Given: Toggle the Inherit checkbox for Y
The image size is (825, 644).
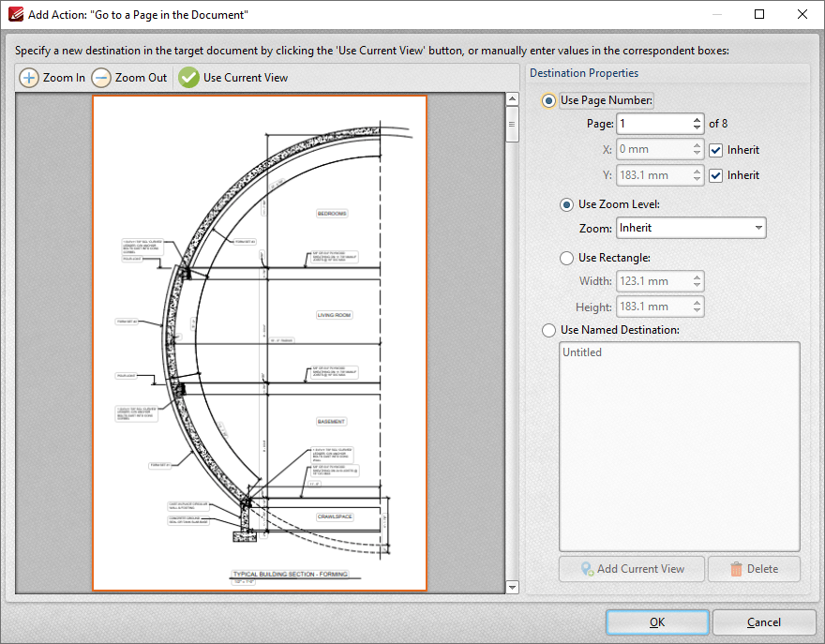Looking at the screenshot, I should (x=715, y=175).
